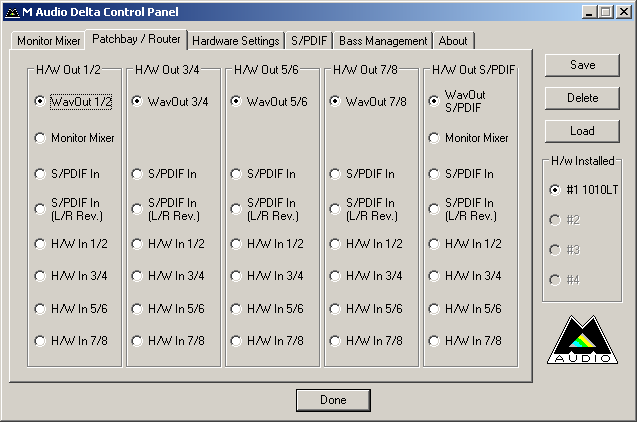637x422 pixels.
Task: Go to the S/PDIF tab
Action: (308, 41)
